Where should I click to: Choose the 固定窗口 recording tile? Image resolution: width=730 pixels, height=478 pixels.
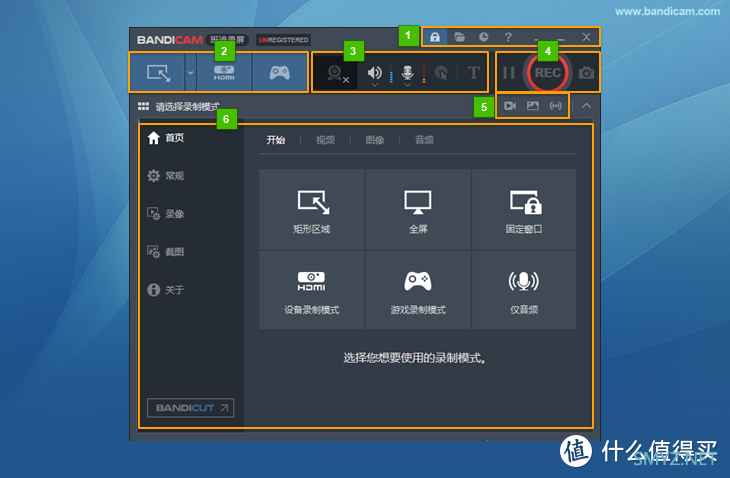click(x=524, y=209)
